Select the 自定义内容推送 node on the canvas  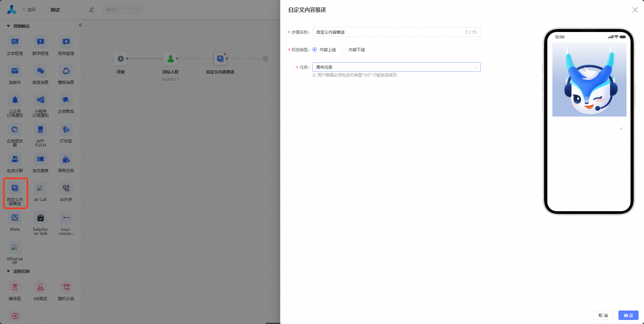tap(220, 59)
